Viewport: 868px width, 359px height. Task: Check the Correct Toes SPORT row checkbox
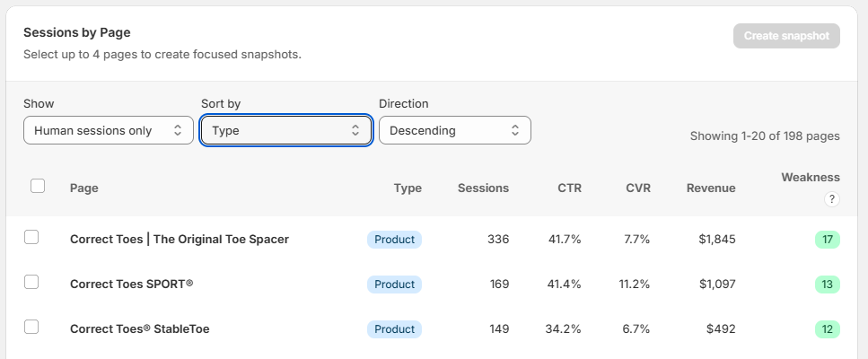[31, 282]
